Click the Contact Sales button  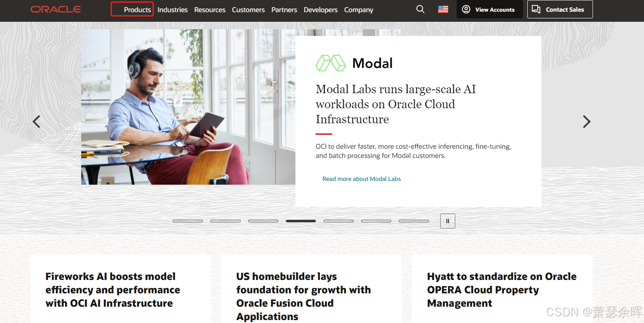[x=560, y=9]
